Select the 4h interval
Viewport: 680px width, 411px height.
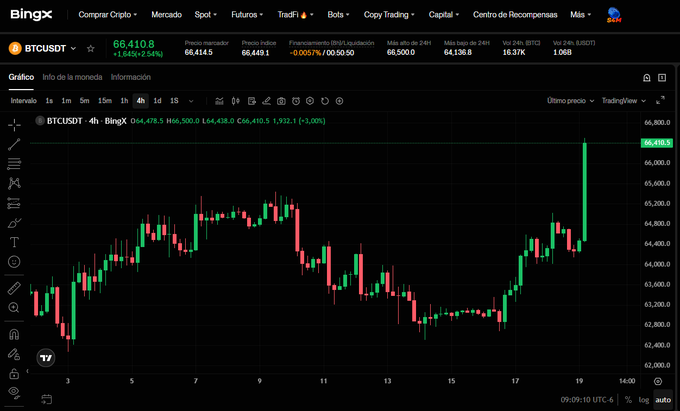(x=141, y=101)
